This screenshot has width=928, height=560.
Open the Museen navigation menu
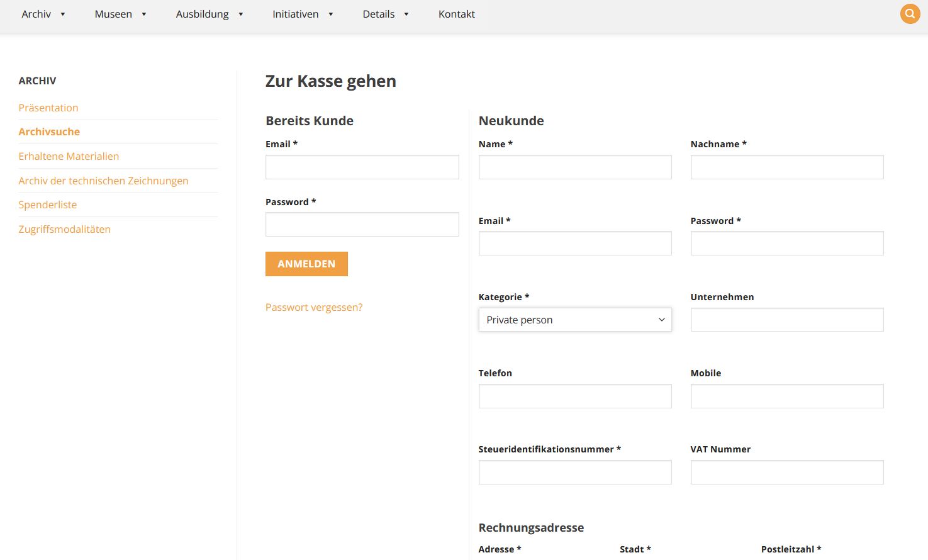point(120,14)
